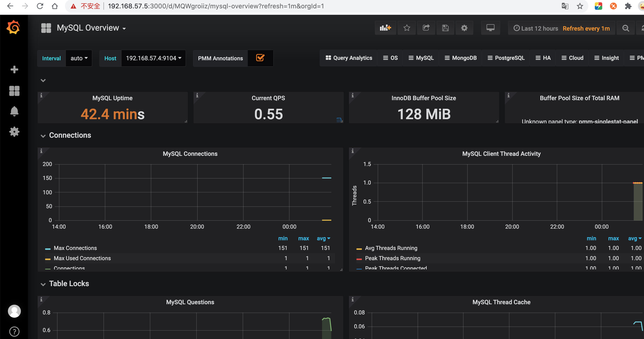Toggle Avg Threads Running series in legend
Viewport: 644px width, 339px height.
pos(391,248)
